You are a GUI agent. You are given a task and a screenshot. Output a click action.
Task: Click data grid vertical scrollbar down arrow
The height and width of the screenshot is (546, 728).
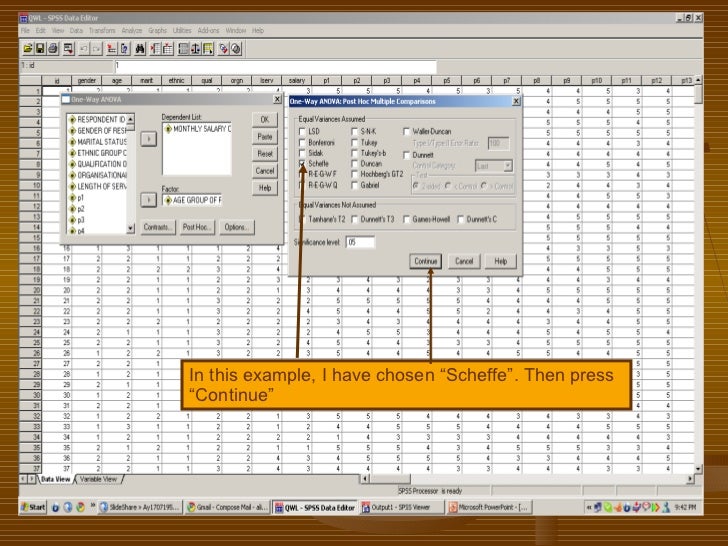pyautogui.click(x=698, y=468)
